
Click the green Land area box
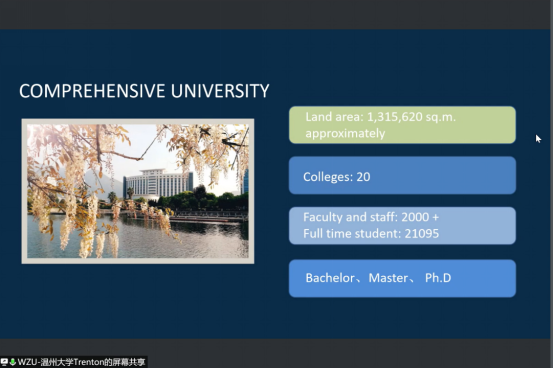point(402,125)
